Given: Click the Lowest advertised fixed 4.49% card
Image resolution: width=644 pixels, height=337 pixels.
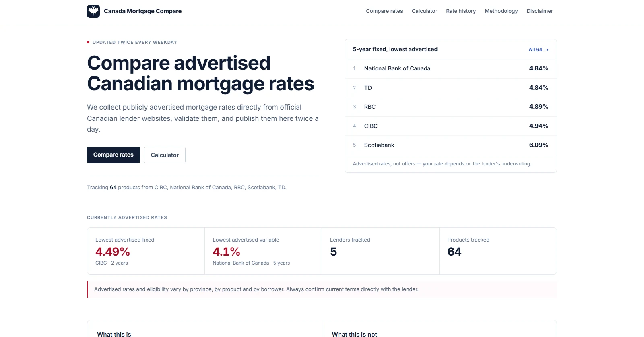Looking at the screenshot, I should click(146, 251).
